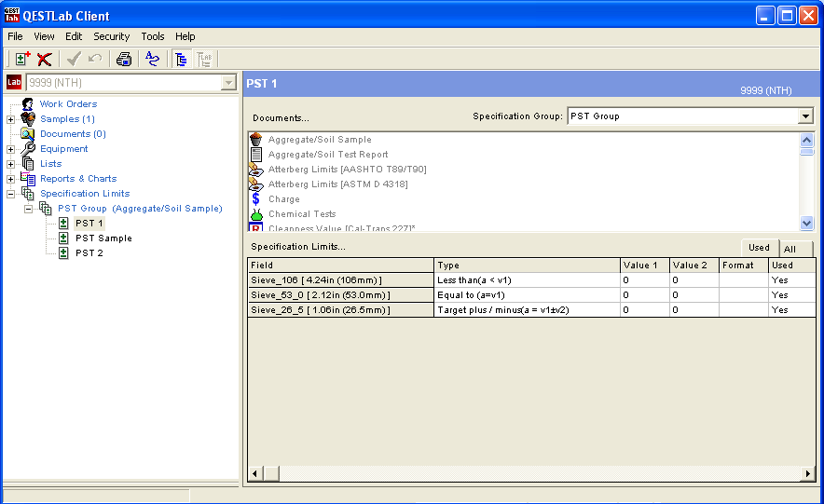Expand the Reports & Charts node
This screenshot has width=824, height=504.
point(11,179)
